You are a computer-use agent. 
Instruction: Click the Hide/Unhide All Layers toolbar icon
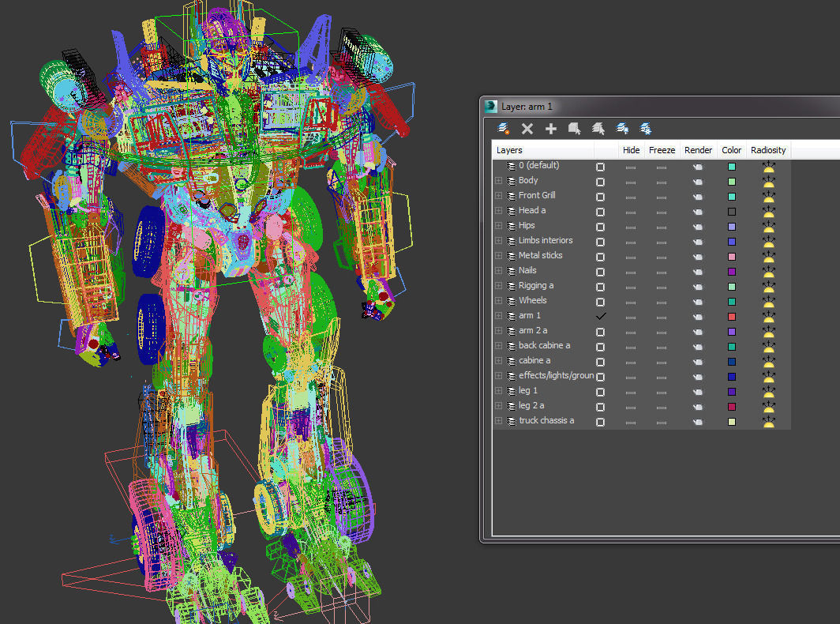coord(622,129)
